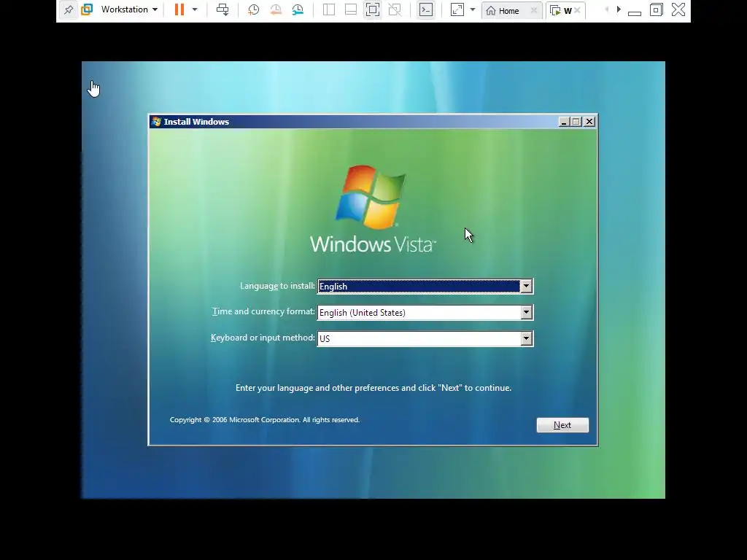The width and height of the screenshot is (747, 560).
Task: Open the Language to install dropdown
Action: (425, 286)
